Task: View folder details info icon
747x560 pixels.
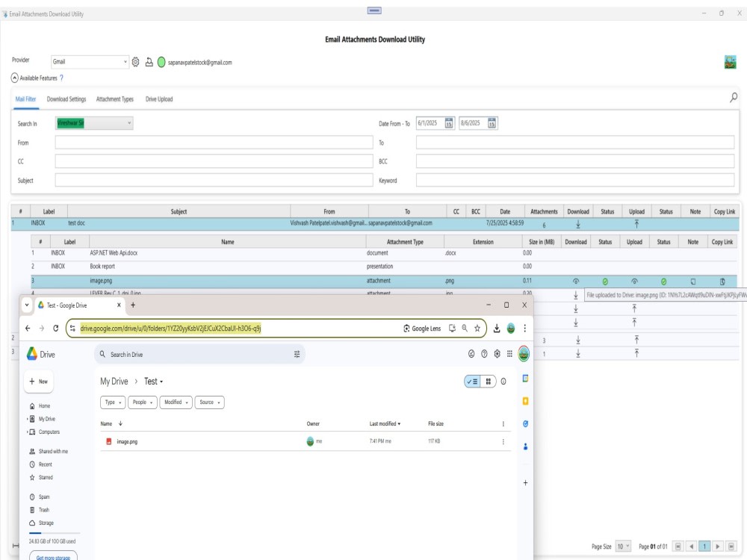Action: (x=503, y=382)
